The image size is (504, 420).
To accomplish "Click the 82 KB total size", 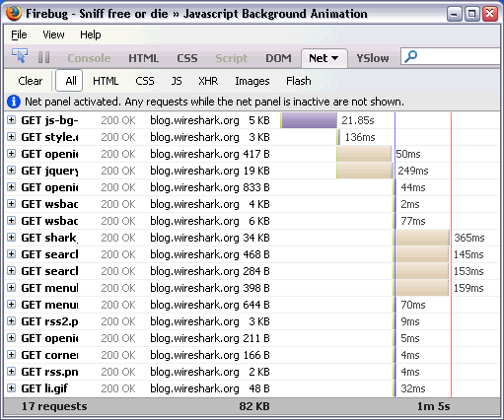I will tap(254, 406).
